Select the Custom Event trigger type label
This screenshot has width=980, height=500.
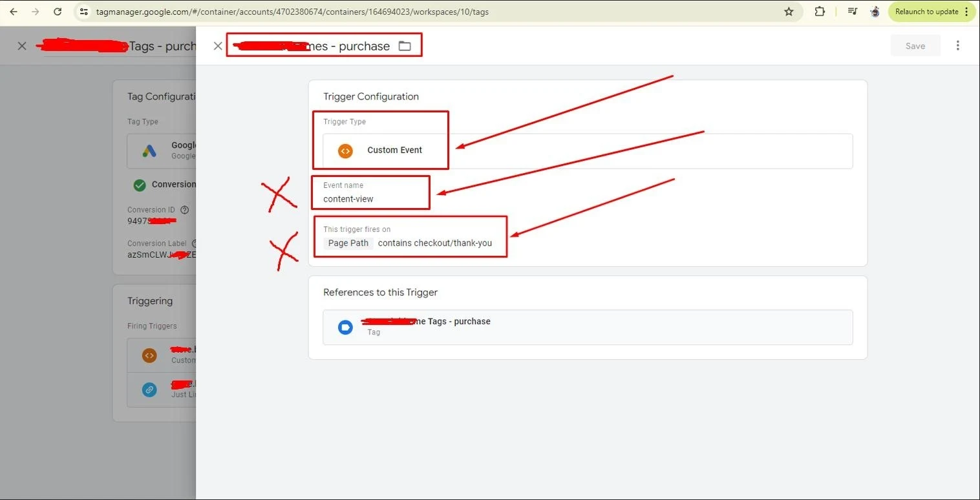click(394, 150)
